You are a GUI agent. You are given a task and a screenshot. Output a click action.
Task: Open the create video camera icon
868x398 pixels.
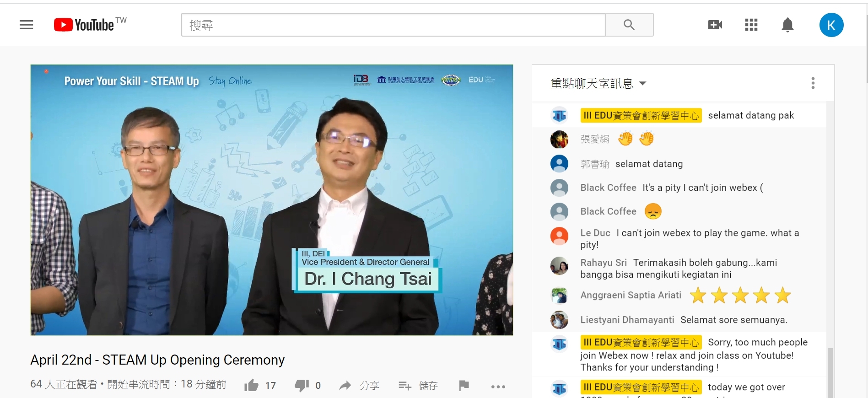click(x=715, y=25)
